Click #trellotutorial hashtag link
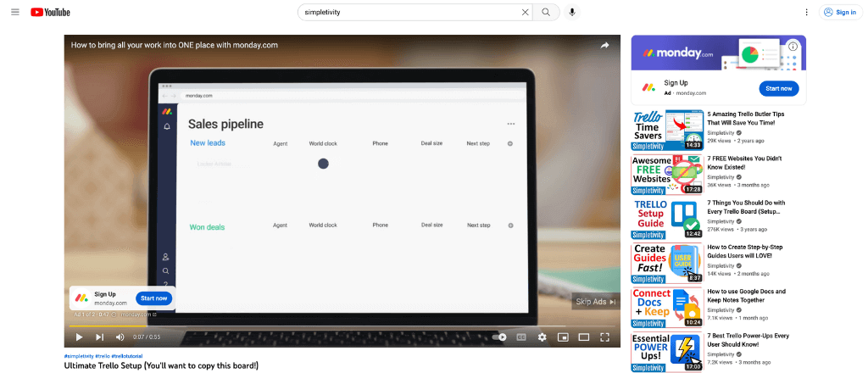The image size is (868, 373). pos(127,356)
